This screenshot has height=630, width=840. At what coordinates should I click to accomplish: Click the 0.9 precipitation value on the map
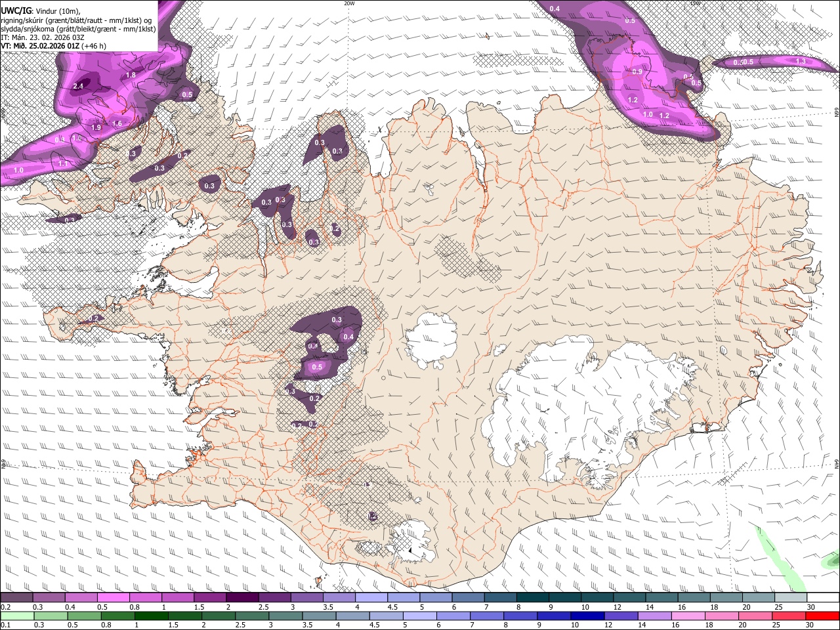tap(637, 71)
